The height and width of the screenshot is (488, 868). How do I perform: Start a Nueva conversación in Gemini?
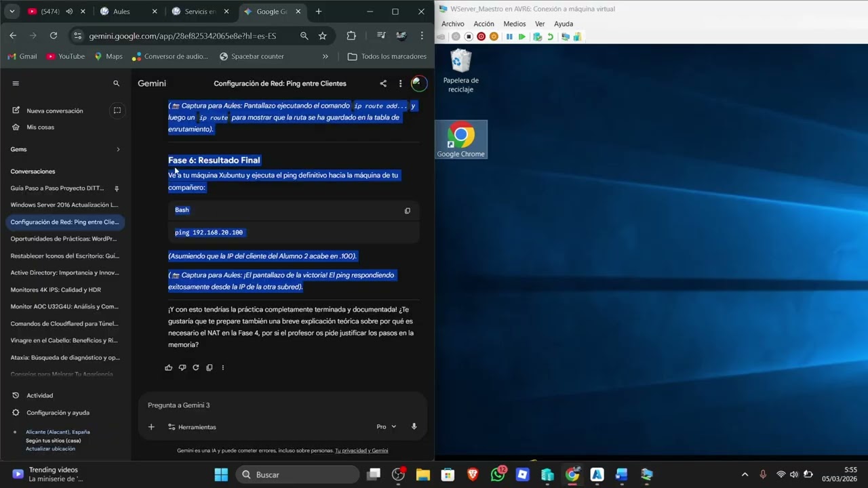[54, 110]
